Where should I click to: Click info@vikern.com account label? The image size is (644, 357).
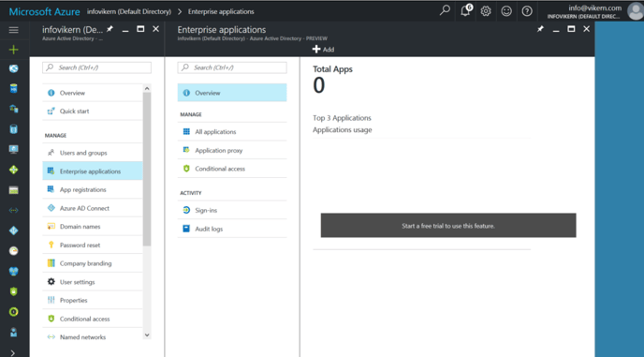point(594,7)
